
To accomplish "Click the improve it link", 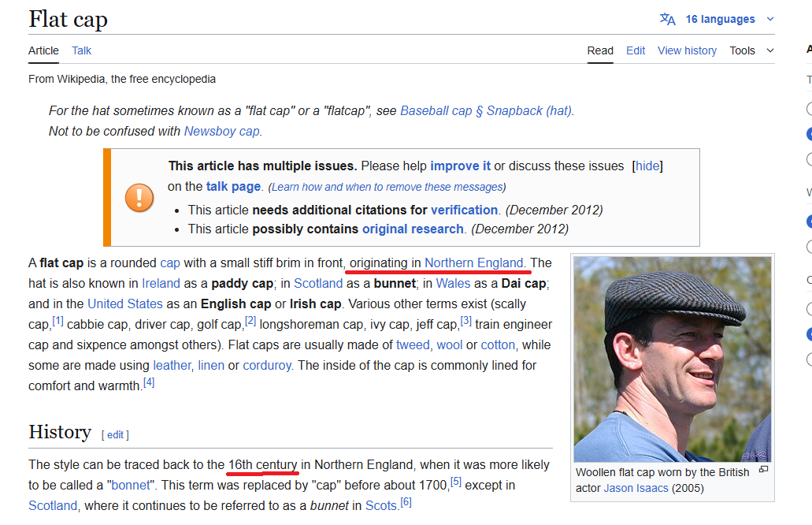I will coord(461,166).
